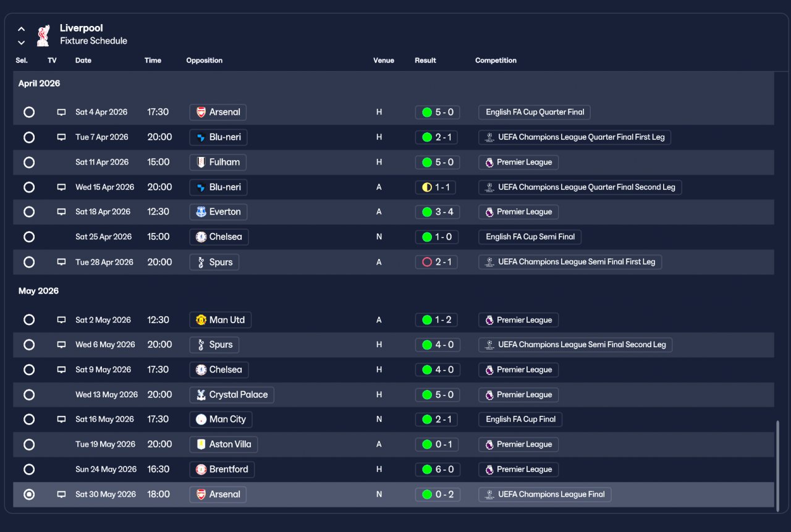Screen dimensions: 791x532
Task: Click the Fixture Schedule subtitle
Action: tap(93, 41)
